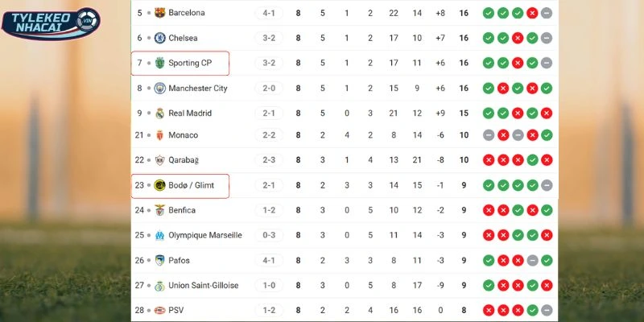Click the Sporting CP crest icon

pos(159,63)
